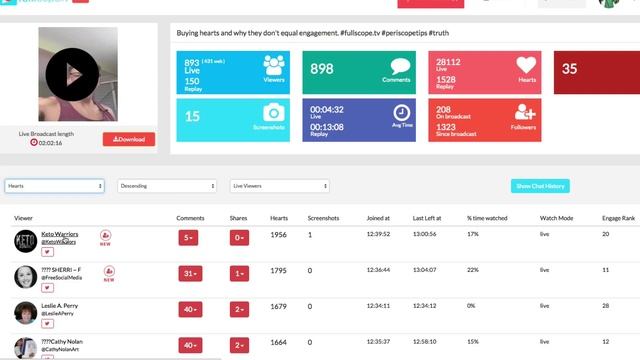Click Twitter icon under @FreeSocialMedia
Image resolution: width=640 pixels, height=360 pixels.
click(x=47, y=288)
